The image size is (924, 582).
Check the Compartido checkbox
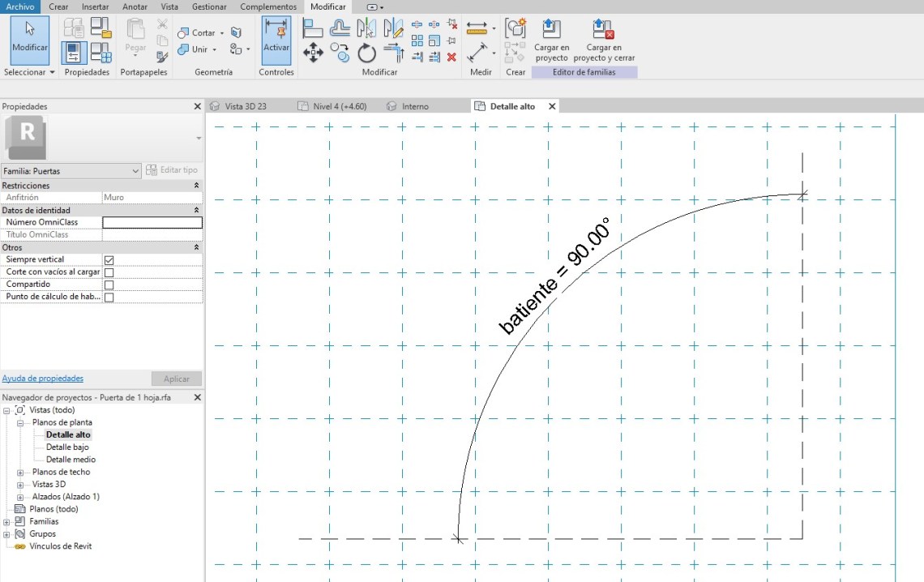[x=109, y=285]
